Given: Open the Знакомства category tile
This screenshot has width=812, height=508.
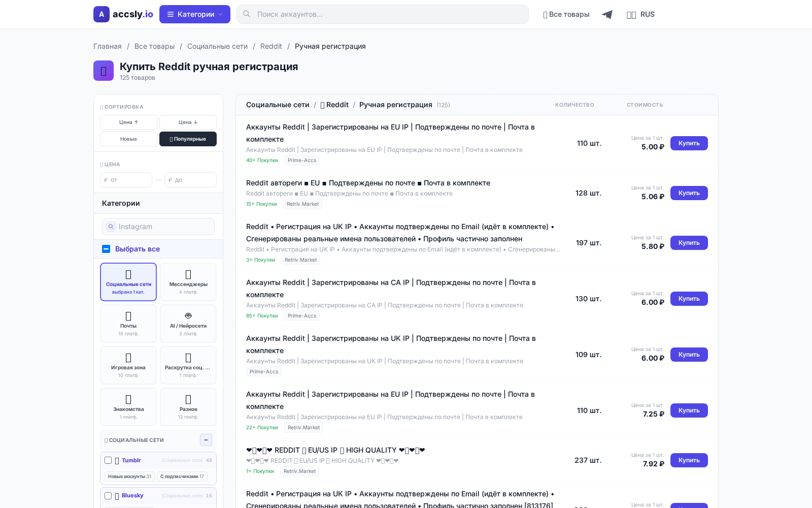Looking at the screenshot, I should pos(128,406).
